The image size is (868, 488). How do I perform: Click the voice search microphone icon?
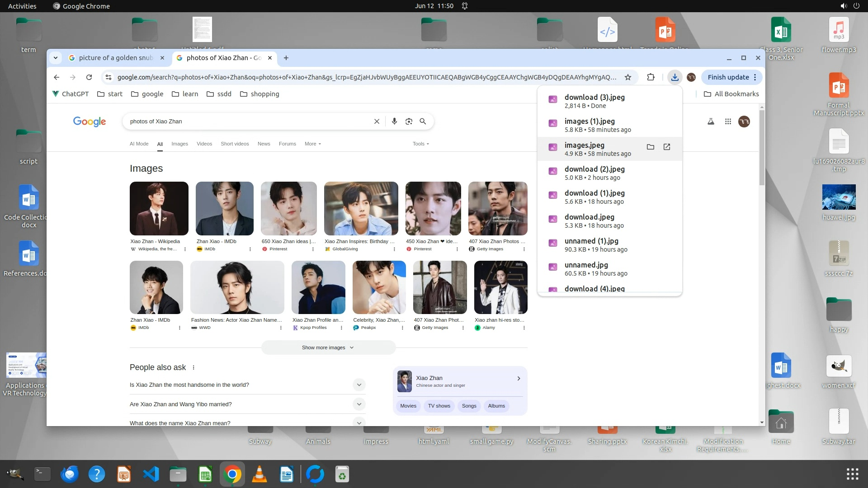(394, 122)
